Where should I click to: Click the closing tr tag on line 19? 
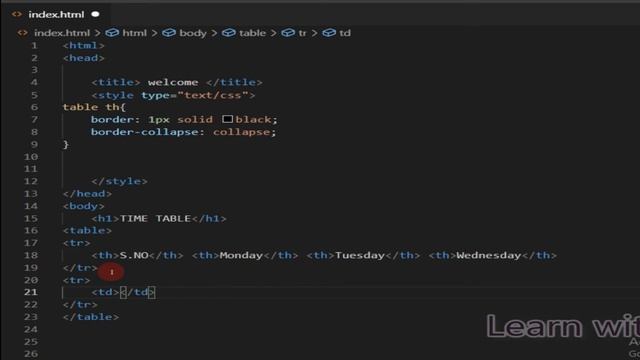tap(80, 268)
